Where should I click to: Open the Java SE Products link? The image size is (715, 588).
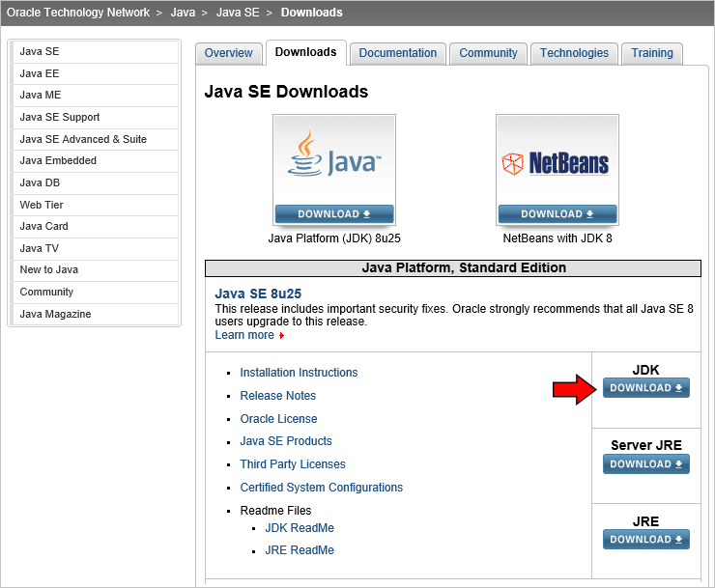[x=286, y=441]
